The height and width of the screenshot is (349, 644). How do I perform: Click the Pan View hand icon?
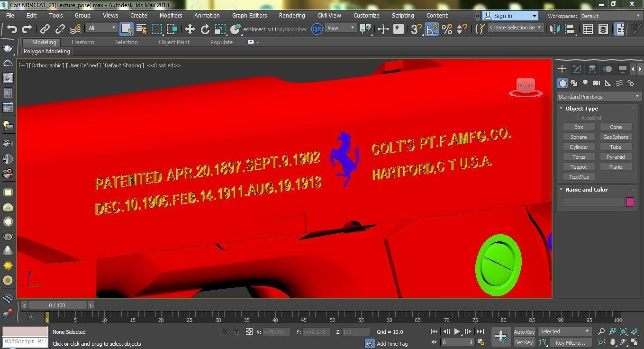613,342
